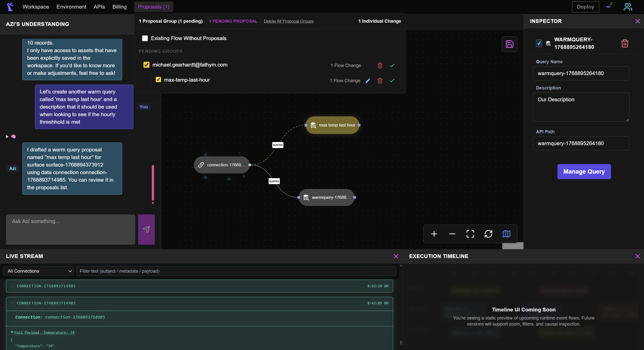Toggle the minimap icon
Screen dimensions: 644x350
click(x=507, y=234)
